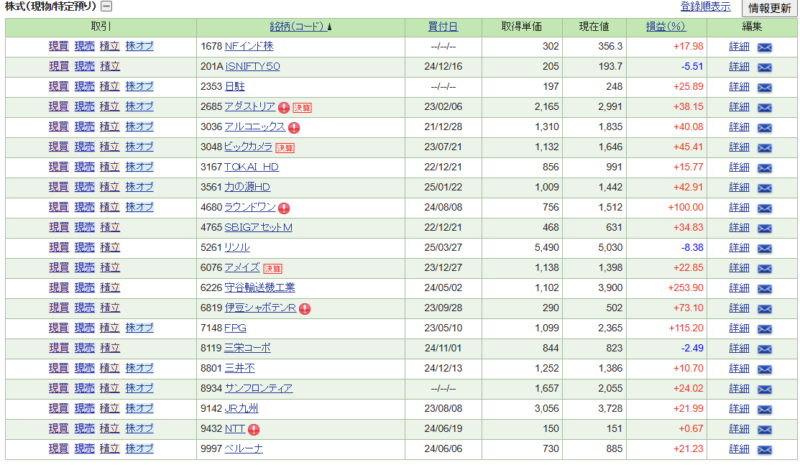The width and height of the screenshot is (800, 465).
Task: Click red alert icon next to アダストリア
Action: coord(284,108)
